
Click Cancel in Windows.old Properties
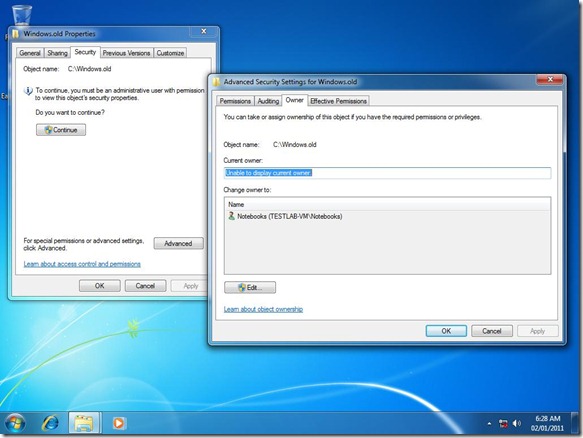tap(145, 286)
